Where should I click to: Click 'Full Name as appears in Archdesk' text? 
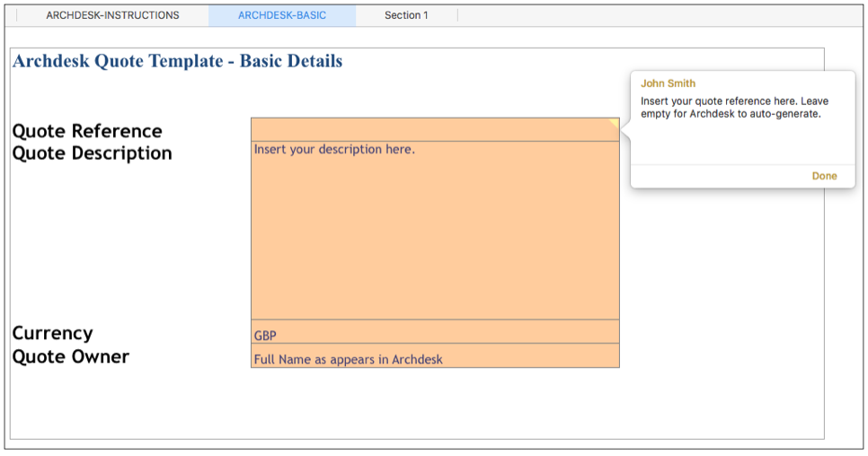pos(349,359)
